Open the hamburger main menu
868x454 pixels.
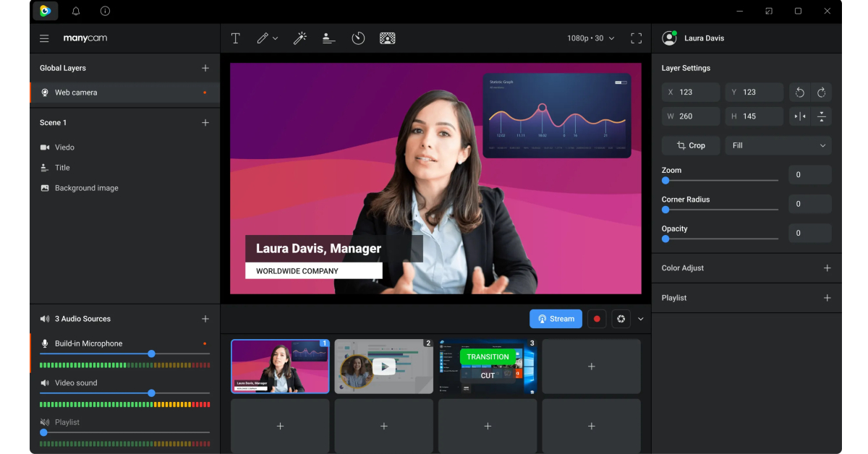[45, 38]
